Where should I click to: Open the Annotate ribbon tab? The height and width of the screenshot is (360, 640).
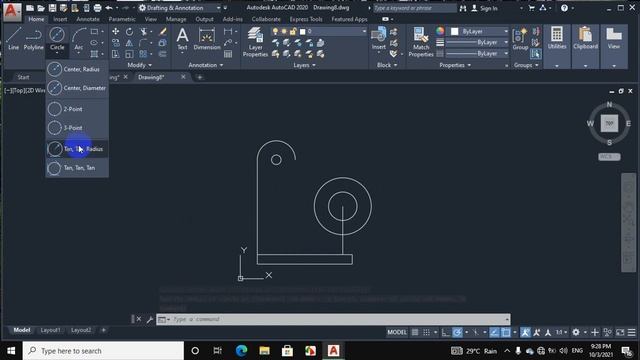pos(88,19)
